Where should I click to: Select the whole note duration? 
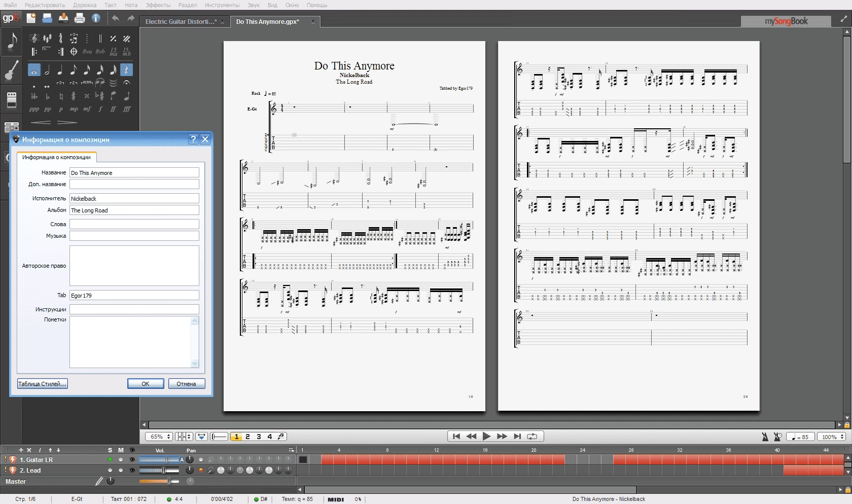click(34, 70)
